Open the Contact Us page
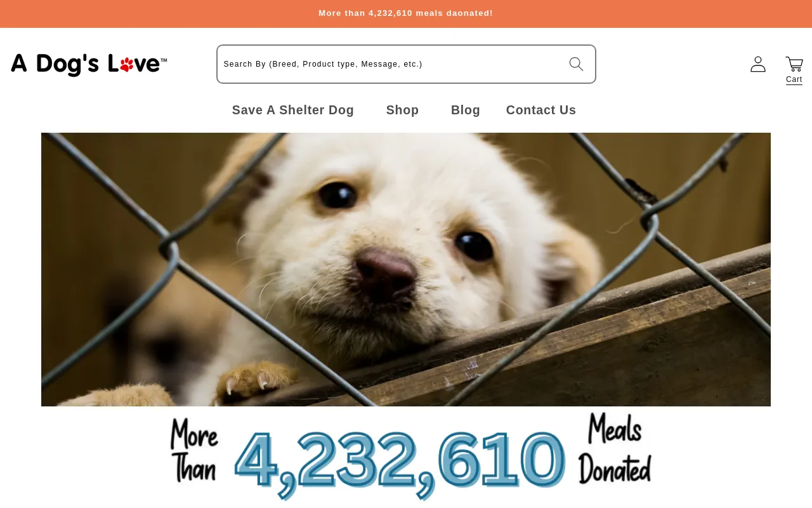The height and width of the screenshot is (508, 812). pyautogui.click(x=541, y=110)
